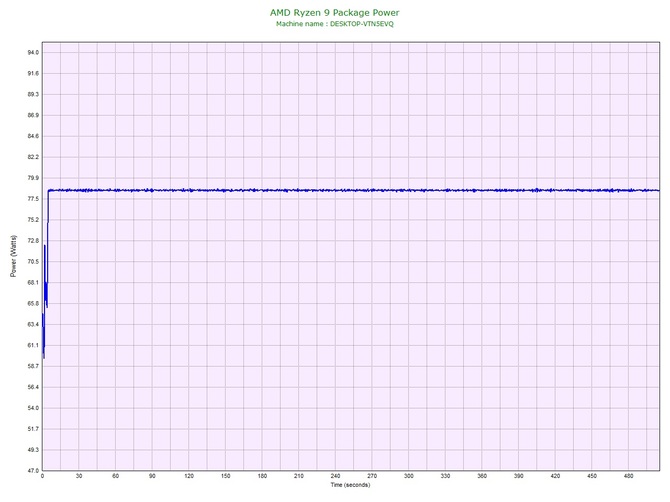
Task: Click the 63.4 y-axis value
Action: pos(33,325)
